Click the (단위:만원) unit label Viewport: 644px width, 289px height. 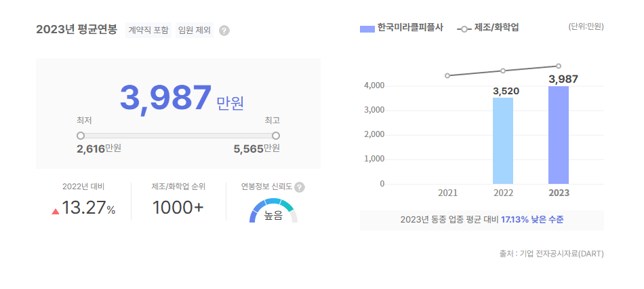(x=586, y=27)
